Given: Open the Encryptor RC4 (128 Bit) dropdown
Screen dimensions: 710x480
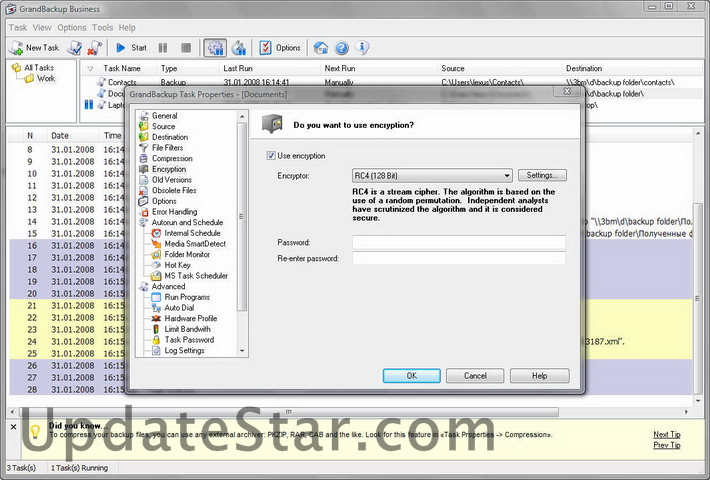Looking at the screenshot, I should pos(432,175).
